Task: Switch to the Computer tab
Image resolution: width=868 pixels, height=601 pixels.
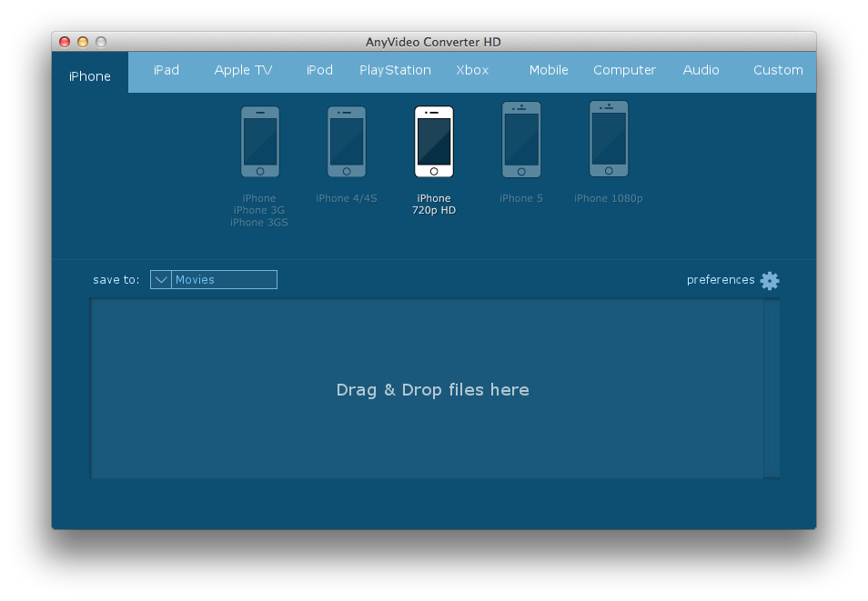Action: [x=624, y=70]
